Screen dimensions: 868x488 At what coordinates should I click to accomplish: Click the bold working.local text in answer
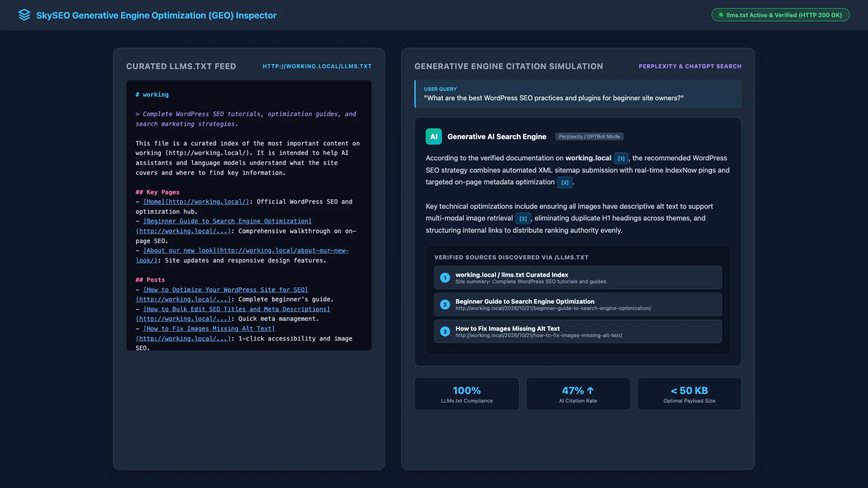click(588, 158)
